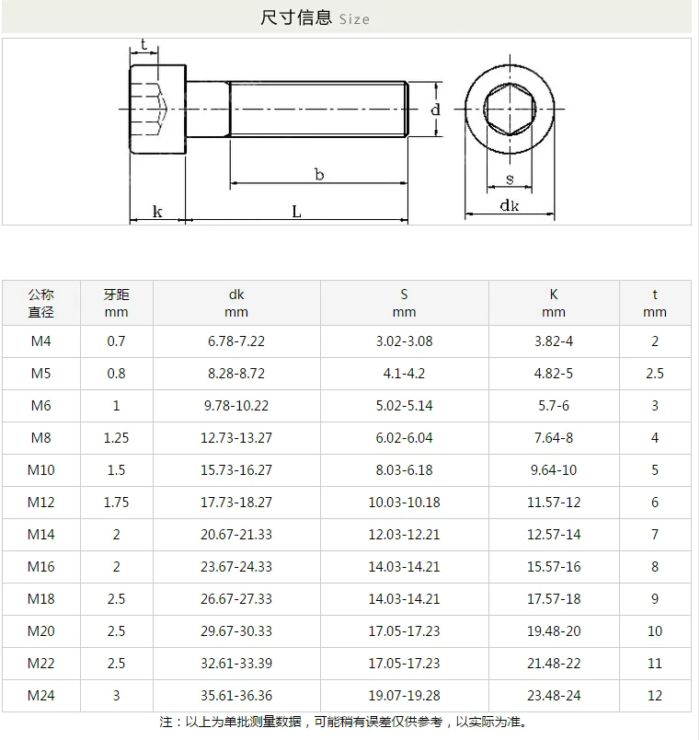This screenshot has height=740, width=700.
Task: Click the S value 8.03-6.18
Action: pos(404,470)
